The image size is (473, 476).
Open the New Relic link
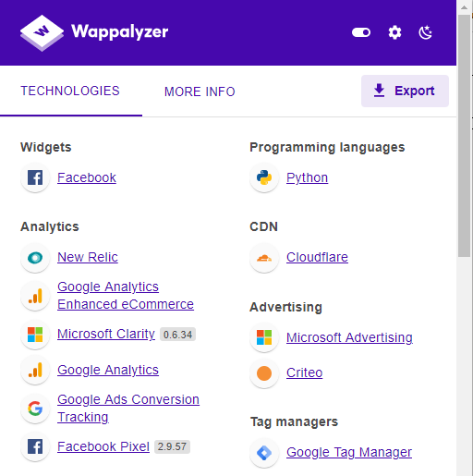[88, 257]
